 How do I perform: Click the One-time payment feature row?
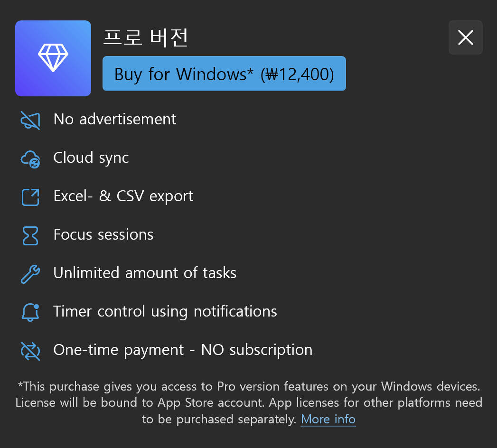tap(183, 350)
